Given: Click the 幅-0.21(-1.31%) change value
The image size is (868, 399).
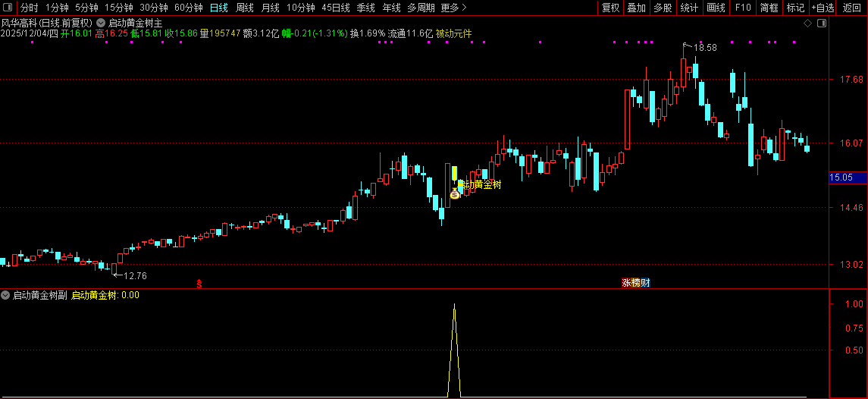Looking at the screenshot, I should pos(315,34).
